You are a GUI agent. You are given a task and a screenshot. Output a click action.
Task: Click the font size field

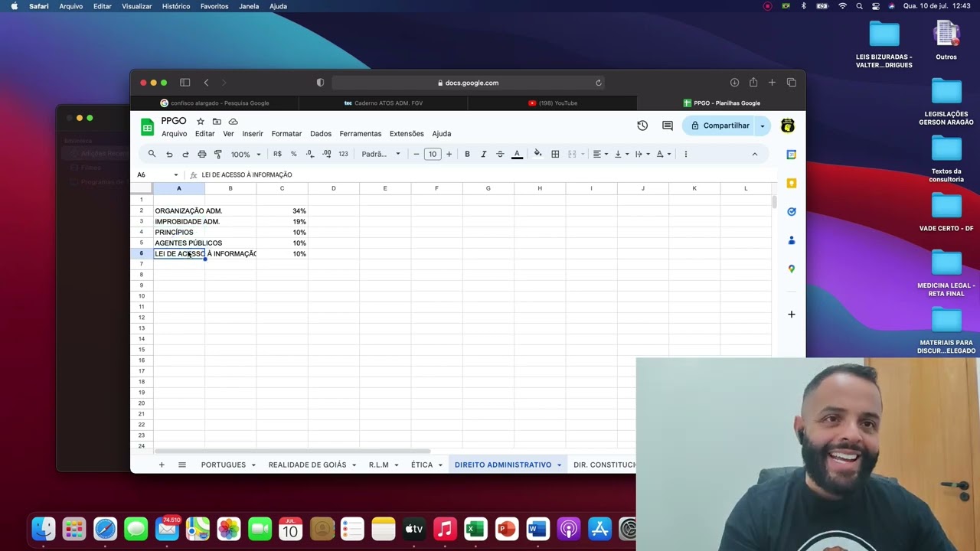[433, 154]
